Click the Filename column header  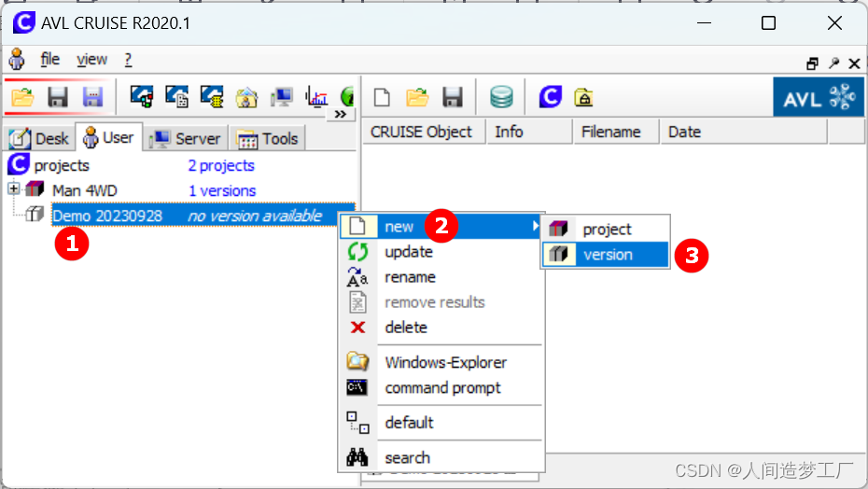tap(617, 132)
